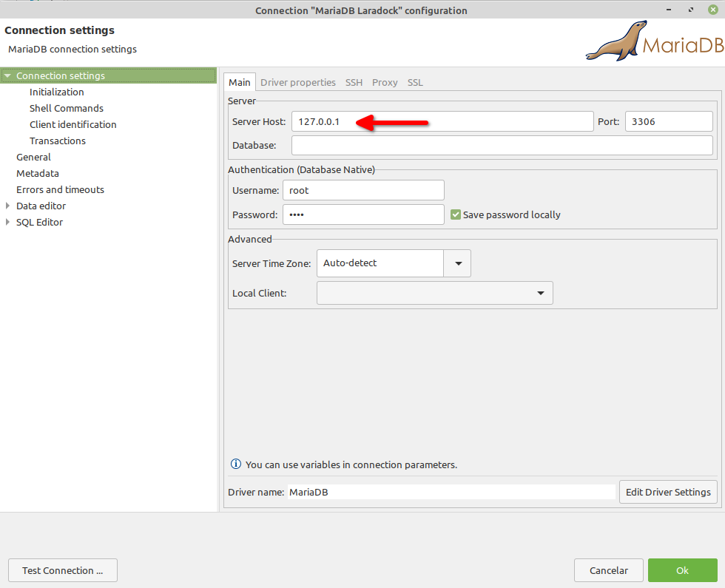Select Client identification in the tree

(x=73, y=124)
